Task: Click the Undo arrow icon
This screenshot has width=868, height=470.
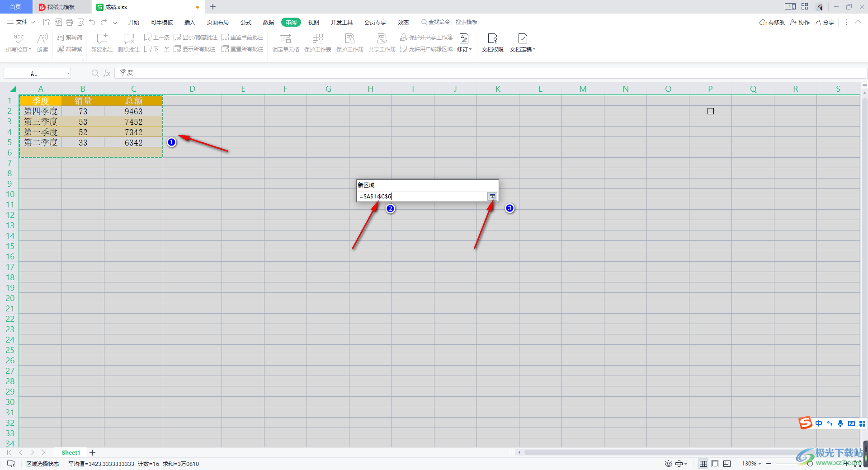Action: pos(92,22)
